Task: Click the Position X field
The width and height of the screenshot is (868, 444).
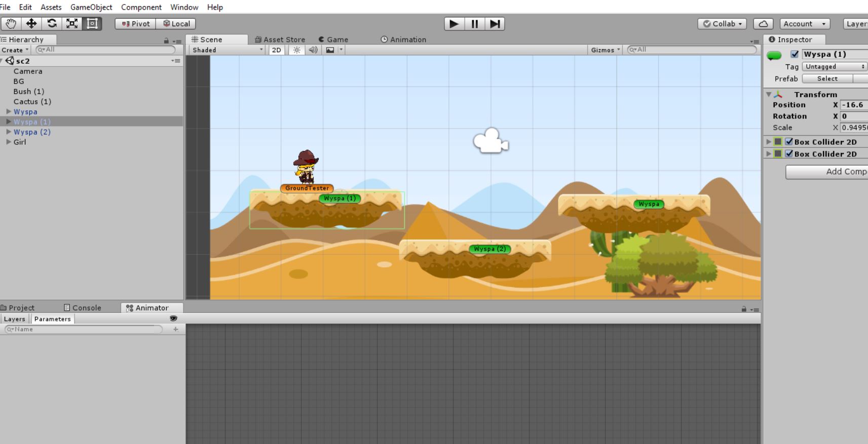Action: (x=854, y=105)
